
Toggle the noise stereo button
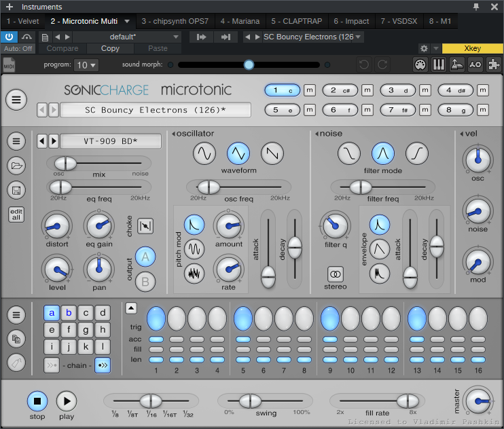[x=336, y=274]
